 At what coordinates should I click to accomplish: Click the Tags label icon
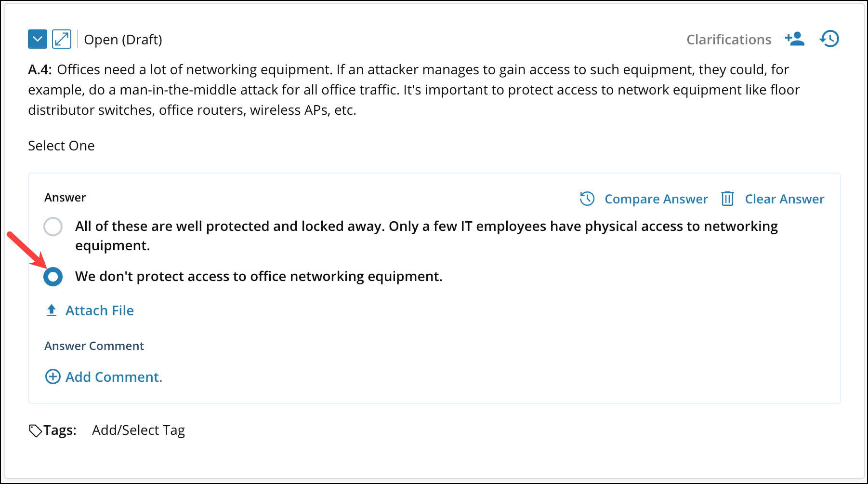pos(35,430)
